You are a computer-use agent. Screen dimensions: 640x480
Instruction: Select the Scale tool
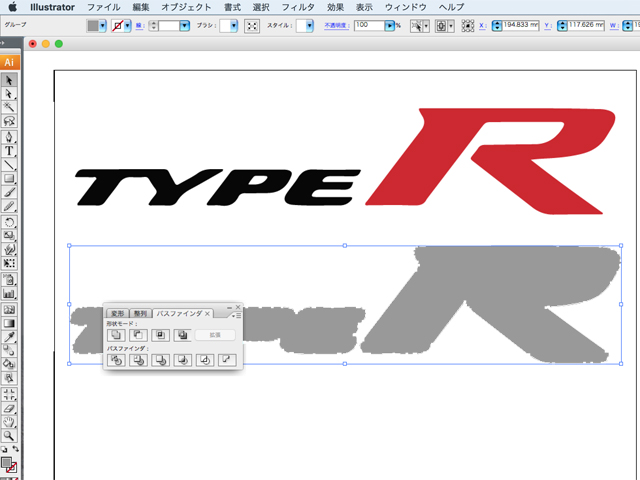9,236
